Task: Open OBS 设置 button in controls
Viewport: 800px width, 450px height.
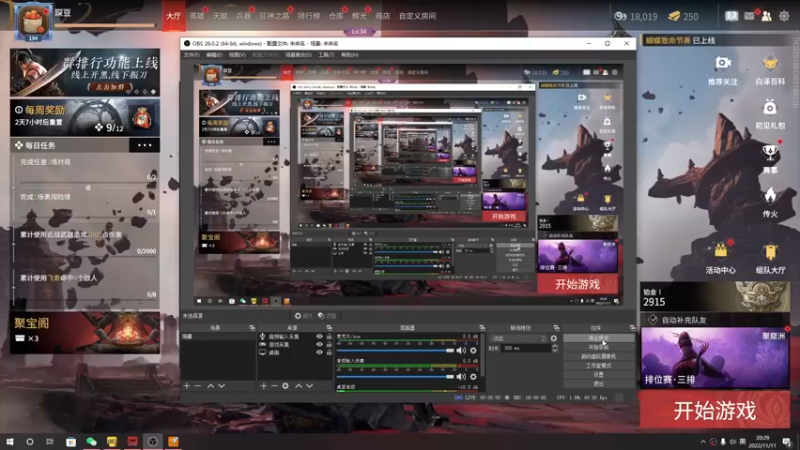Action: click(x=598, y=375)
